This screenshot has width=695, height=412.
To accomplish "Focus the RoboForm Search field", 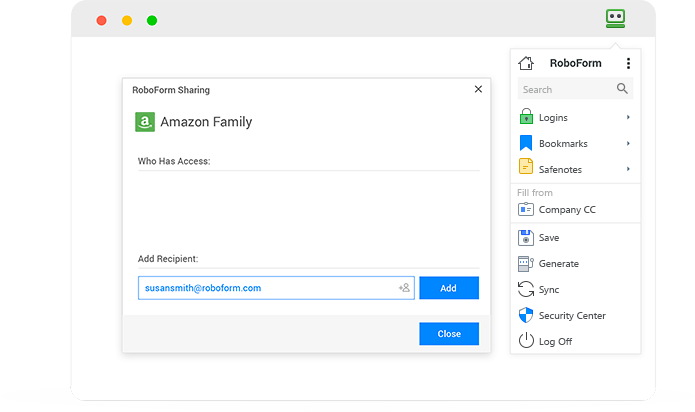I will pos(575,89).
